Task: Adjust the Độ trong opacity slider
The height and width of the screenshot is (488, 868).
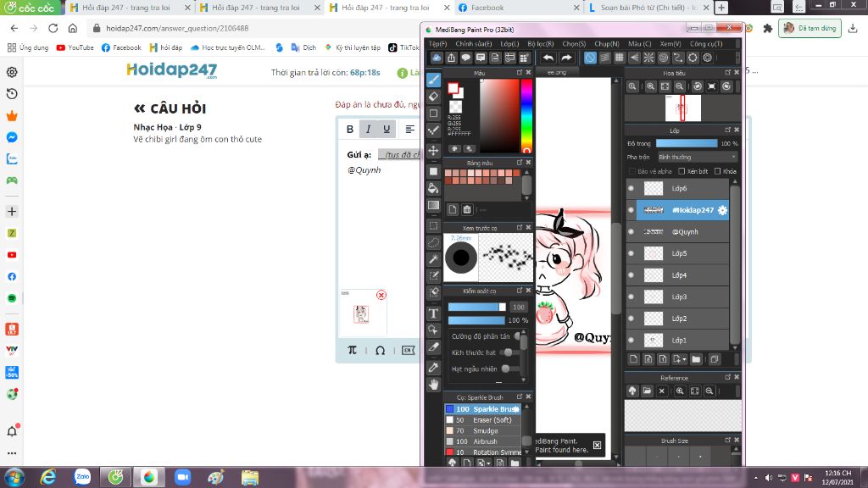Action: tap(687, 143)
